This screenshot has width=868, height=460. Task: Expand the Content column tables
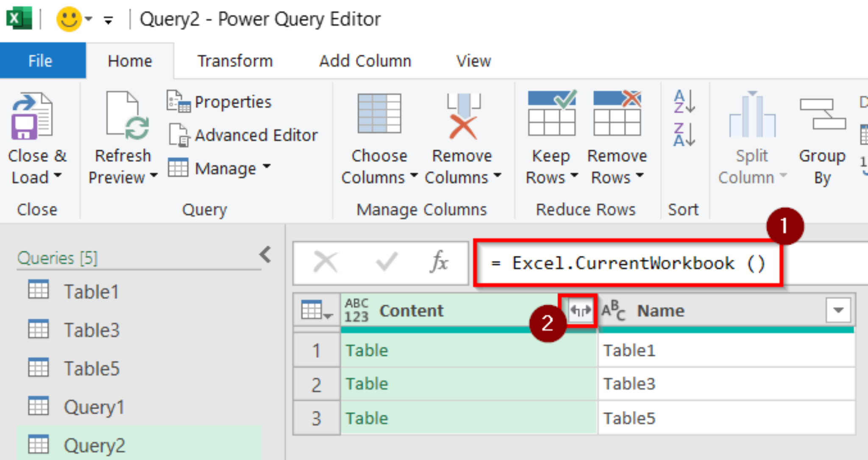coord(580,310)
